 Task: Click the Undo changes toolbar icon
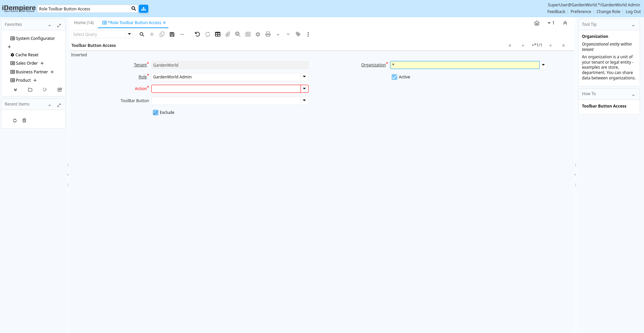tap(197, 35)
